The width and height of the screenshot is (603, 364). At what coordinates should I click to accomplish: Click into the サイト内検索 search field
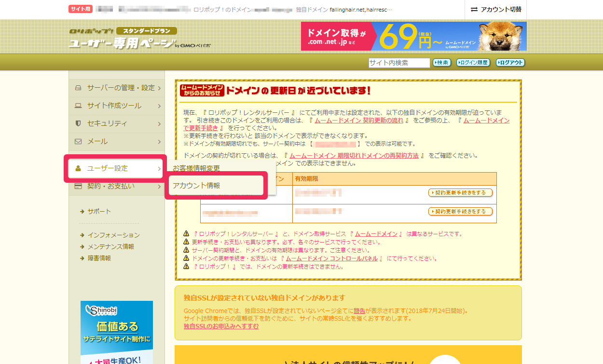point(398,63)
